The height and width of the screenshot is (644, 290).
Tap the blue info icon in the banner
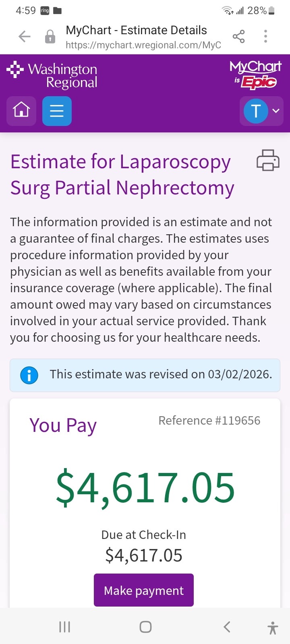(x=29, y=375)
